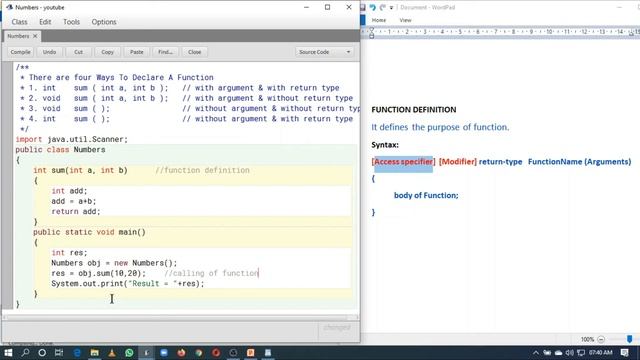This screenshot has height=360, width=640.
Task: Click the 'body of Function;' text
Action: click(x=426, y=195)
